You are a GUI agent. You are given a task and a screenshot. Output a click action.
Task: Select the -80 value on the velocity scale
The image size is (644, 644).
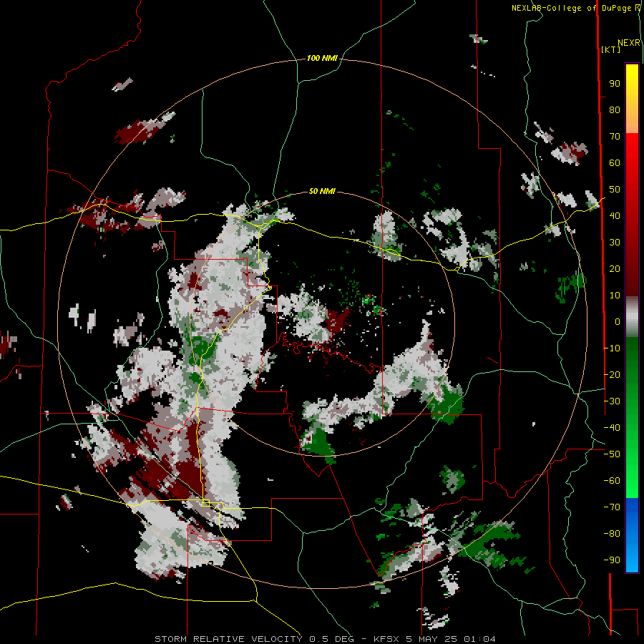click(x=612, y=534)
